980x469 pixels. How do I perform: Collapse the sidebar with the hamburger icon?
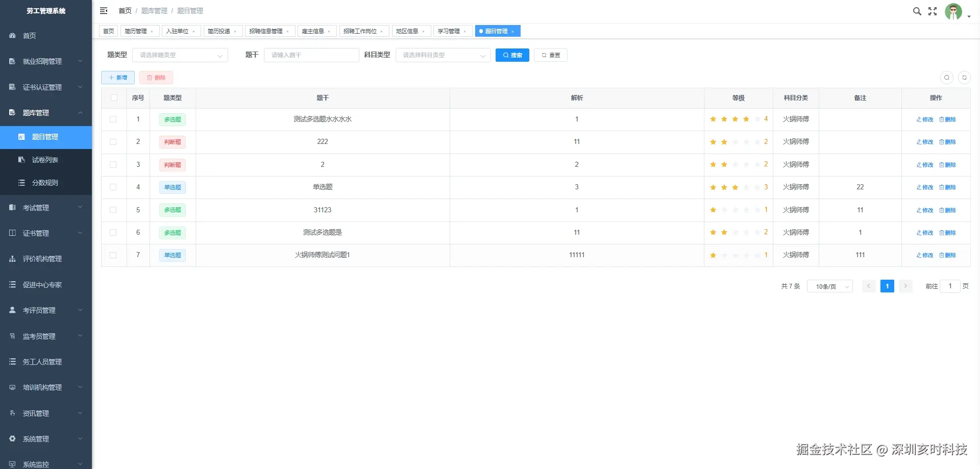[104, 11]
